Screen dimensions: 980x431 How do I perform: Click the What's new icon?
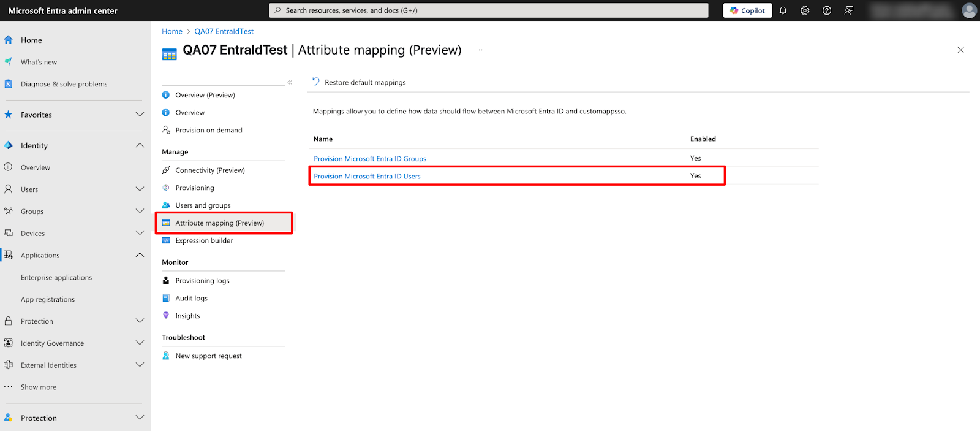[x=9, y=62]
